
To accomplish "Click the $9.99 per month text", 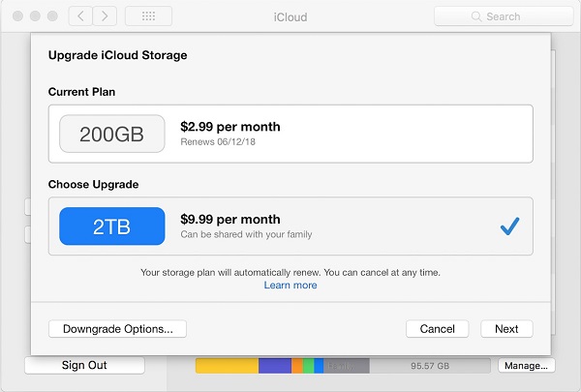I will (x=230, y=220).
